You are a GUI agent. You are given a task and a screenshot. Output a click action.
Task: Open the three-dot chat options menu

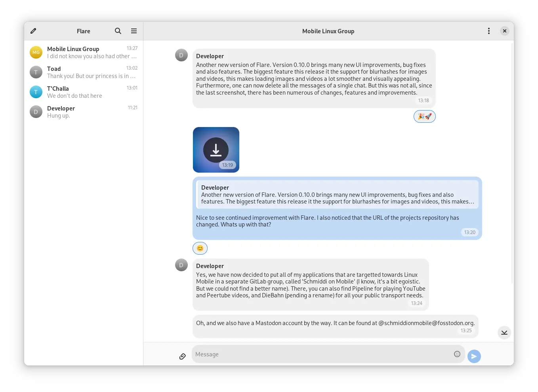click(x=489, y=31)
